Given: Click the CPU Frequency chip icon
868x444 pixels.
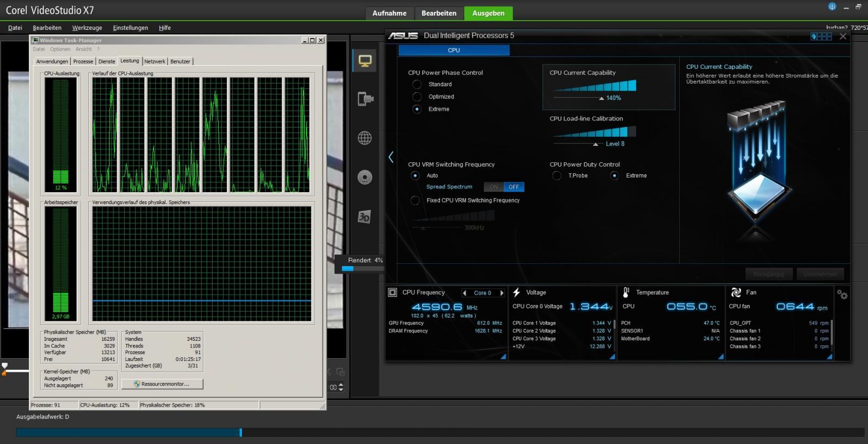Looking at the screenshot, I should coord(392,293).
